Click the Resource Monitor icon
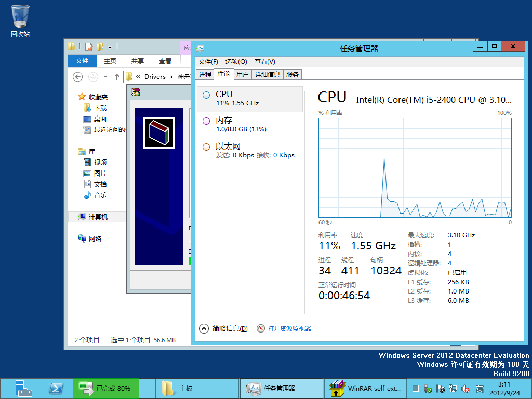 tap(261, 328)
